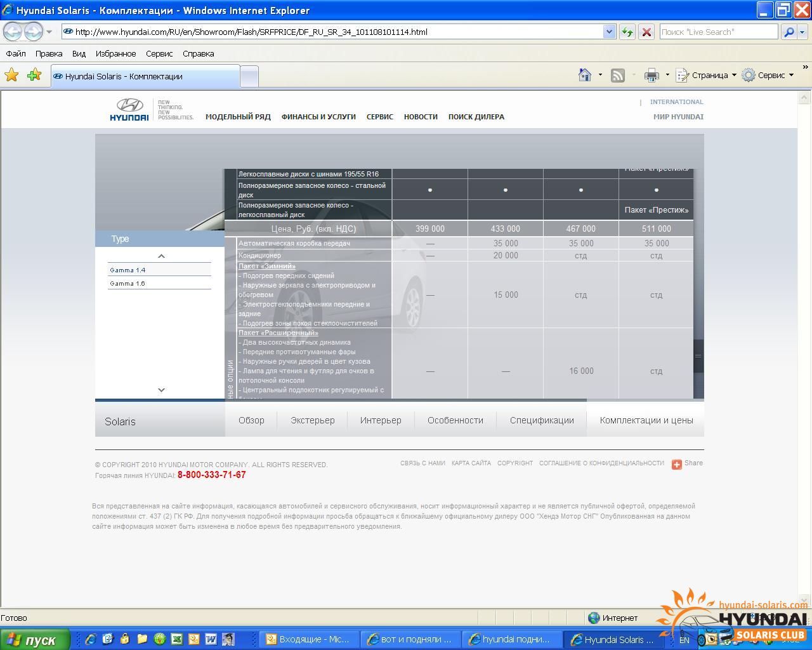Viewport: 812px width, 650px height.
Task: Switch to the Экстерьер tab
Action: tap(313, 420)
